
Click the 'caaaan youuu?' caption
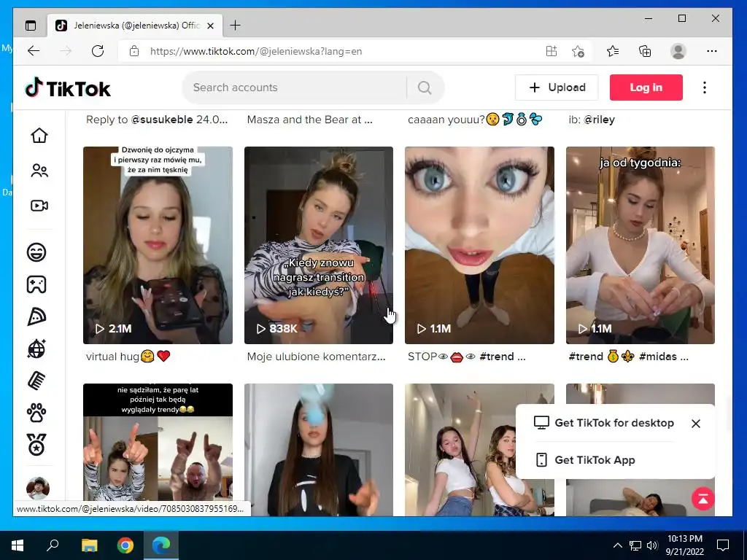click(x=475, y=120)
